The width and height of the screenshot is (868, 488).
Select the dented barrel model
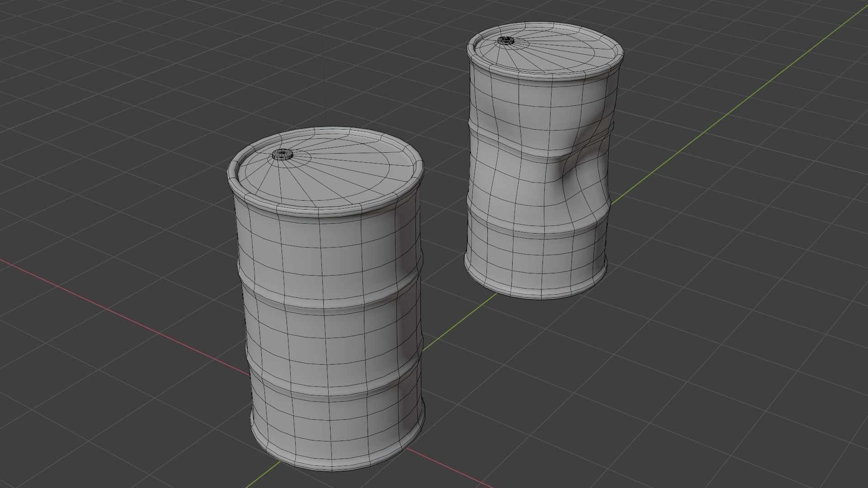(x=545, y=160)
